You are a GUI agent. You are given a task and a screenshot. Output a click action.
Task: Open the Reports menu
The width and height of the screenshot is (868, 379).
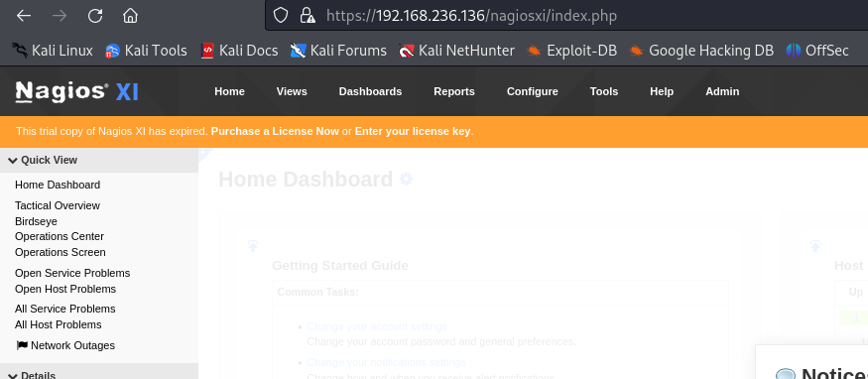pos(454,92)
